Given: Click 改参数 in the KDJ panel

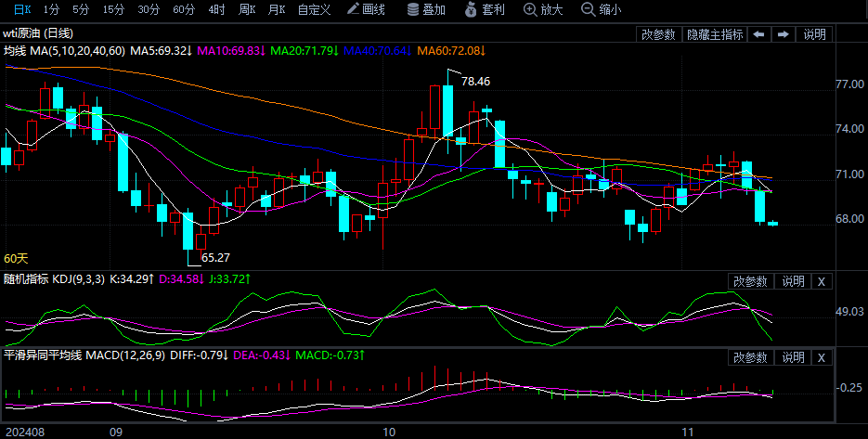Looking at the screenshot, I should [750, 281].
